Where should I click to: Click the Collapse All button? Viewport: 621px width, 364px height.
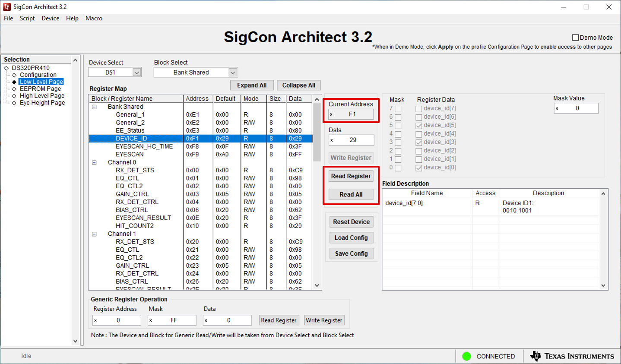coord(299,85)
